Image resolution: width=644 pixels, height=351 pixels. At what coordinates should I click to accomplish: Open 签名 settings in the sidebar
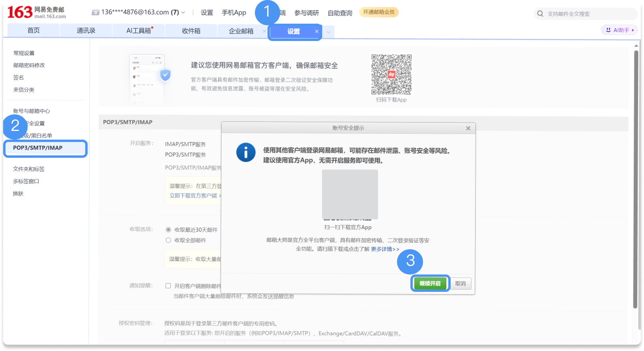19,78
